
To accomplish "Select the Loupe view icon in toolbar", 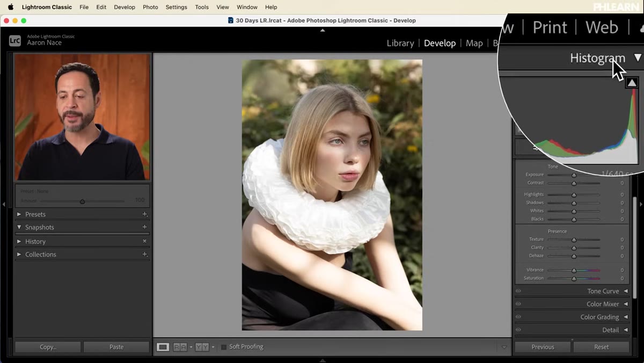I will (x=163, y=347).
